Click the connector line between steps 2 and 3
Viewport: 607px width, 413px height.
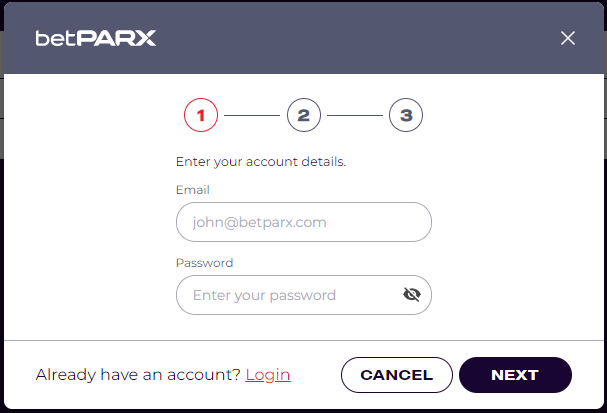tap(355, 115)
